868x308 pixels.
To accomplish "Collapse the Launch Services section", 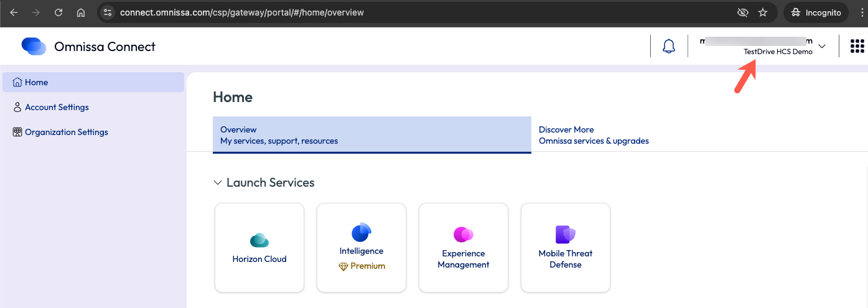I will click(218, 183).
